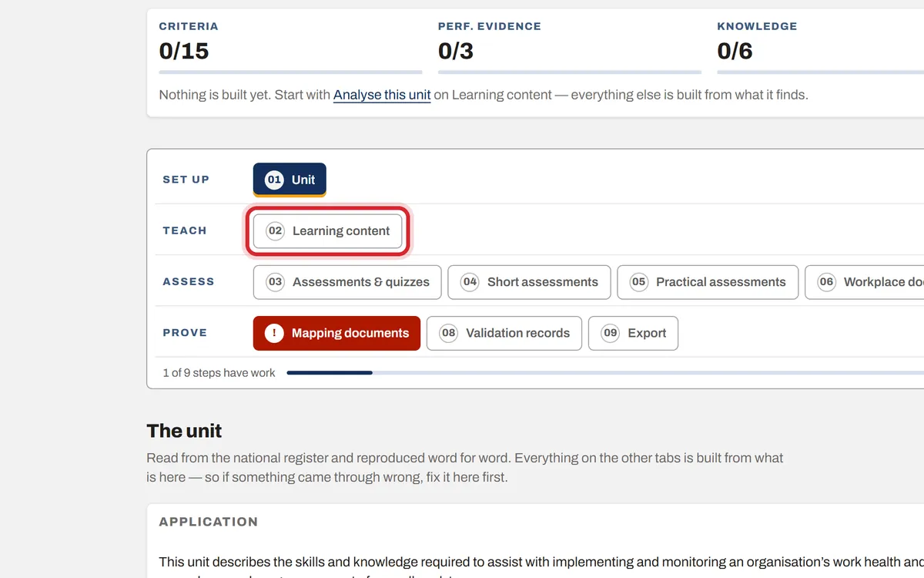The width and height of the screenshot is (924, 578).
Task: Open 05 Practical assessments tab
Action: click(708, 282)
